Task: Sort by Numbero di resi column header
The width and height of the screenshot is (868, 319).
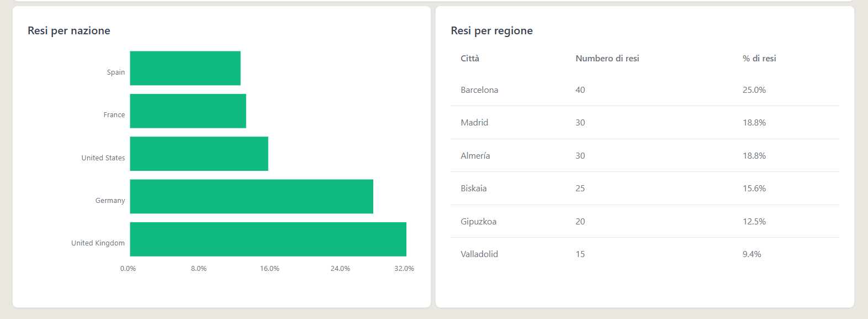Action: 607,59
